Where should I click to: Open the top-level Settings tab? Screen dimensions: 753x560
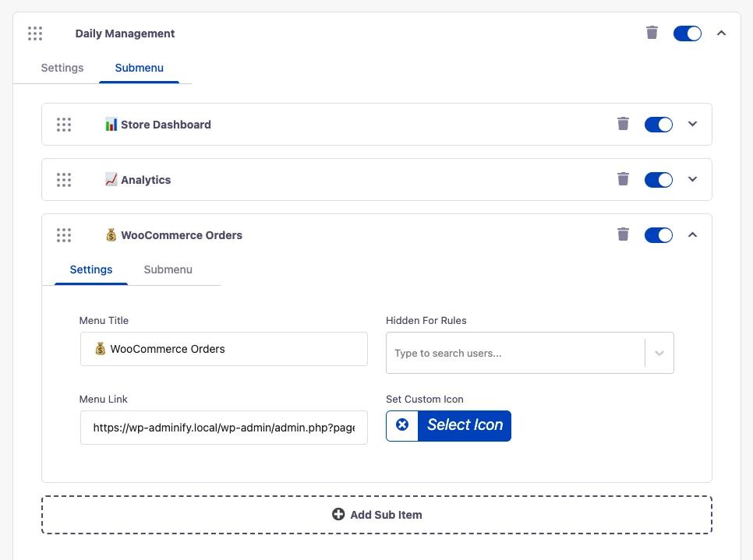pyautogui.click(x=62, y=68)
